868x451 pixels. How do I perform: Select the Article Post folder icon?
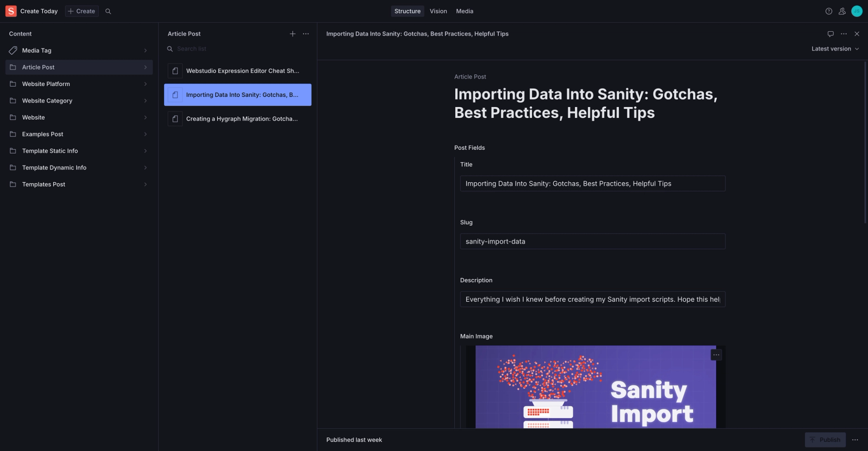13,67
